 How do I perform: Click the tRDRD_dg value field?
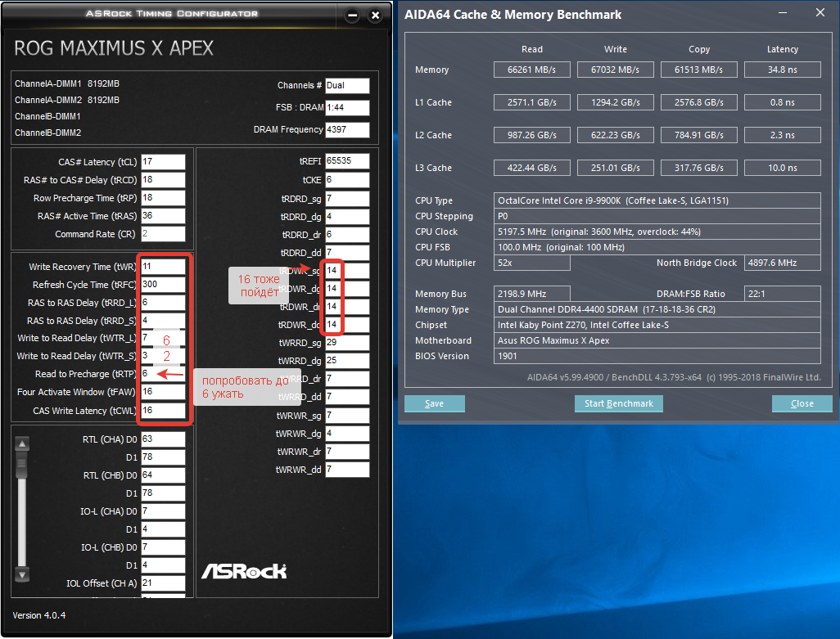[x=347, y=217]
